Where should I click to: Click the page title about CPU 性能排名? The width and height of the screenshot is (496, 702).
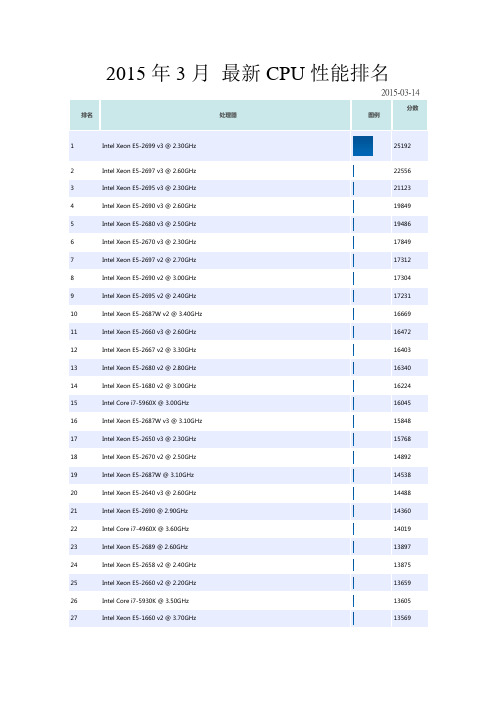tap(247, 73)
